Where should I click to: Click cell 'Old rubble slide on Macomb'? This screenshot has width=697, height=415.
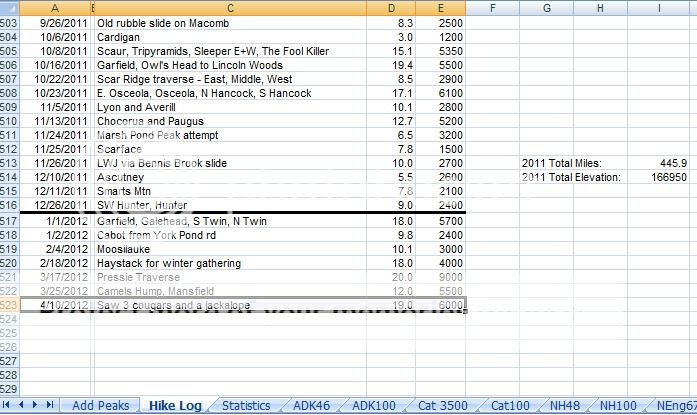pyautogui.click(x=230, y=23)
